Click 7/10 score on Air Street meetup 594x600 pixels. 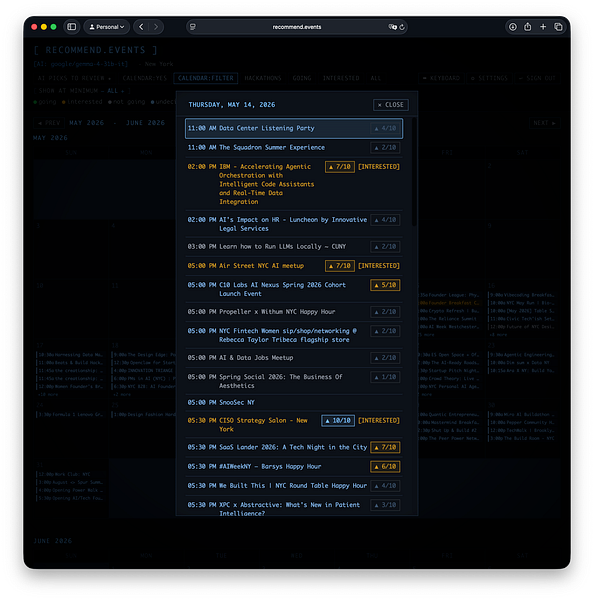click(x=340, y=266)
